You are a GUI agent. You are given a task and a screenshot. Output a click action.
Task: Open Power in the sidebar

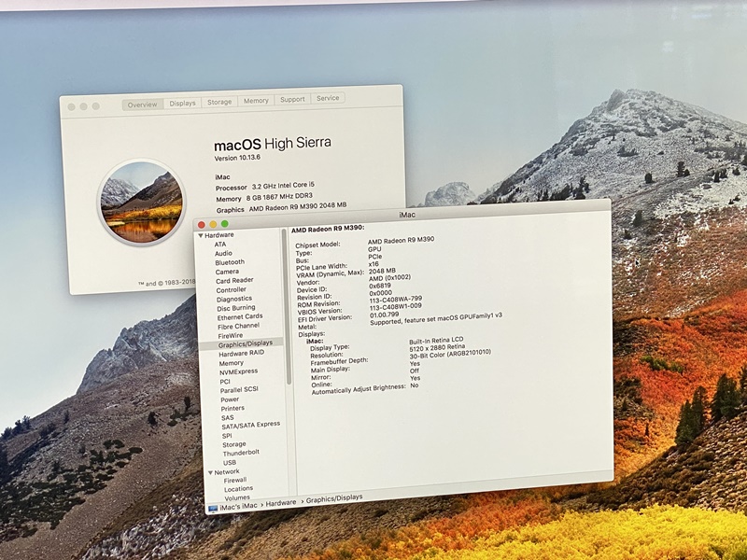(230, 399)
